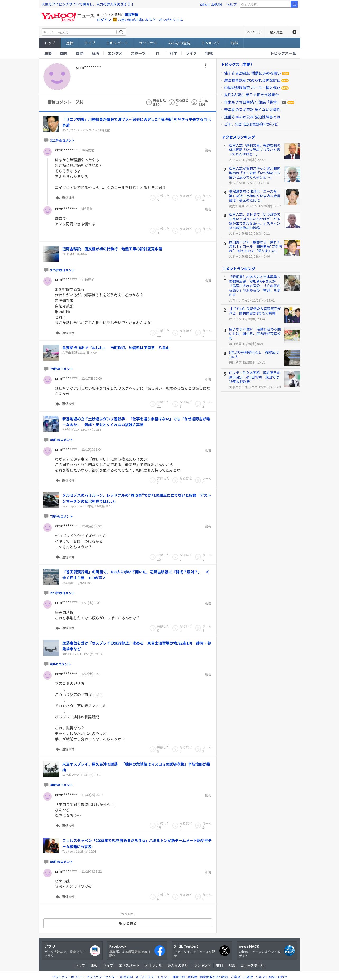Click the blue web search magnifier button
The width and height of the screenshot is (339, 980).
pyautogui.click(x=294, y=4)
